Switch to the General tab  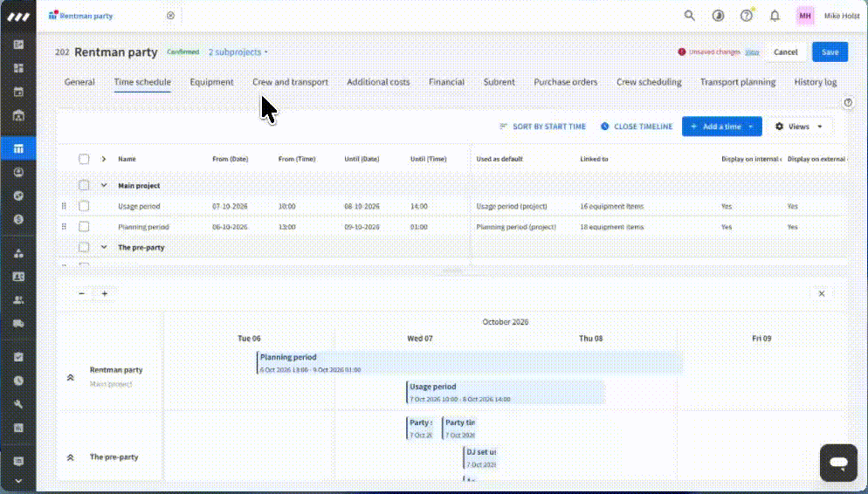click(x=79, y=82)
